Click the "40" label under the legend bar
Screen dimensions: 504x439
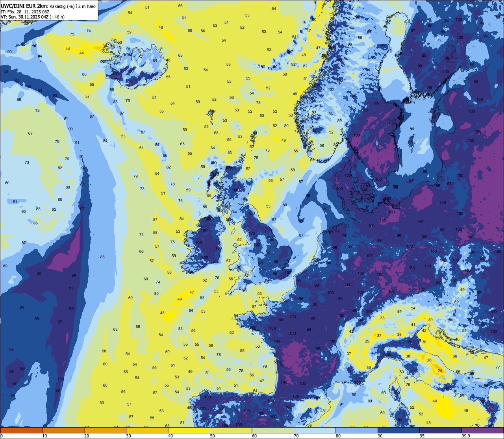point(170,436)
